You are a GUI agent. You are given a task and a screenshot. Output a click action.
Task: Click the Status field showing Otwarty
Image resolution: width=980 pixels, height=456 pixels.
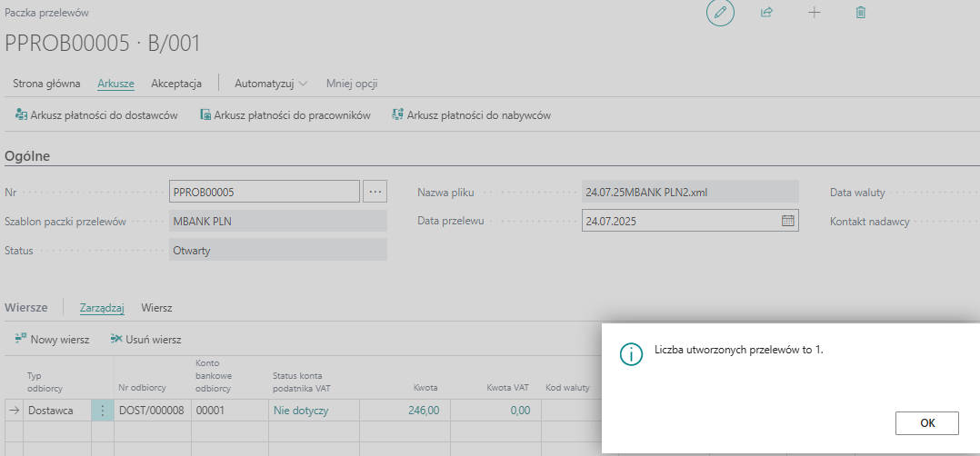(x=278, y=250)
